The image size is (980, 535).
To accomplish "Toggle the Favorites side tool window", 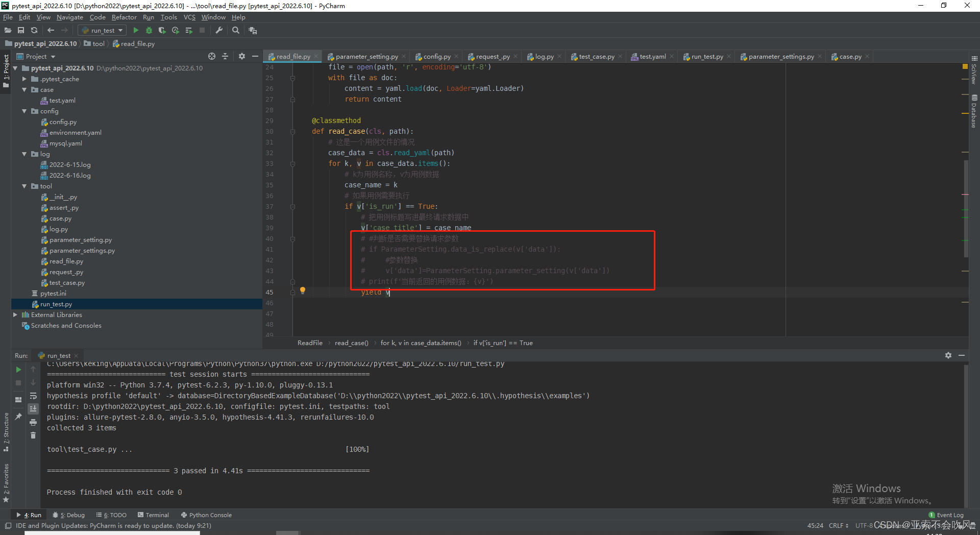I will point(6,483).
